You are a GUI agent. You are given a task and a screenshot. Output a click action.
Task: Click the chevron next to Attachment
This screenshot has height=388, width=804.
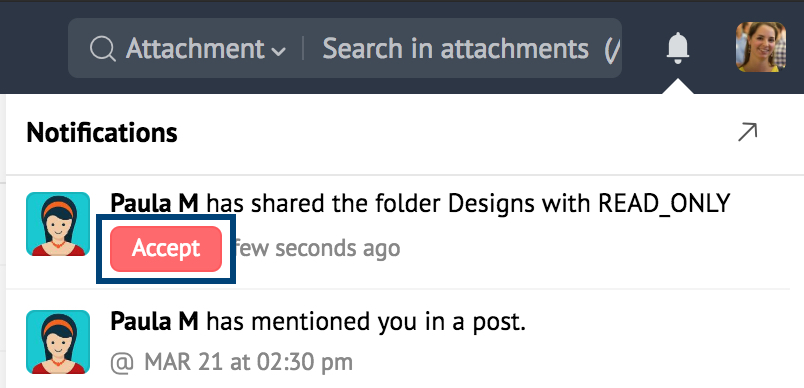tap(278, 51)
